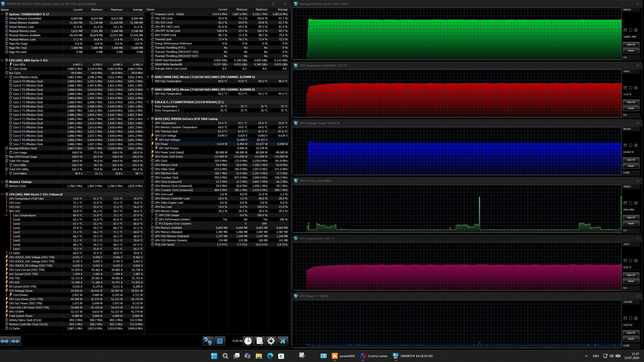Launch Microsoft 365 Copilot from taskbar
Image resolution: width=644 pixels, height=362 pixels.
[248, 356]
